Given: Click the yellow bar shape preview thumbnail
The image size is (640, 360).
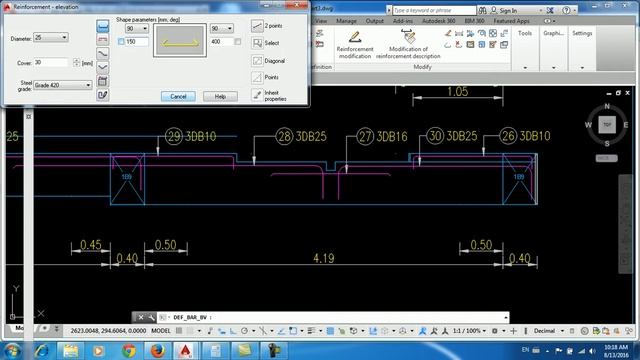Looking at the screenshot, I should [x=180, y=40].
